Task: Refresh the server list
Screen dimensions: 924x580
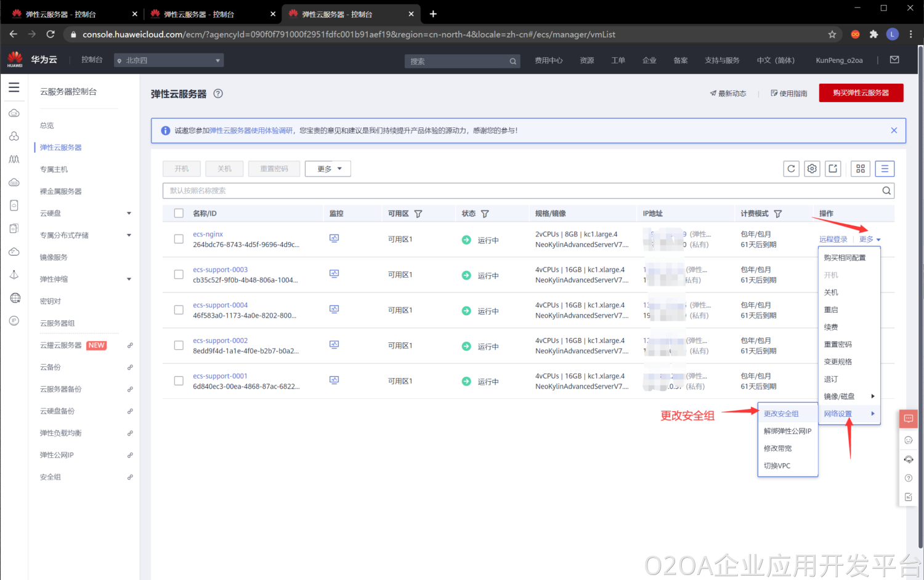Action: (792, 169)
